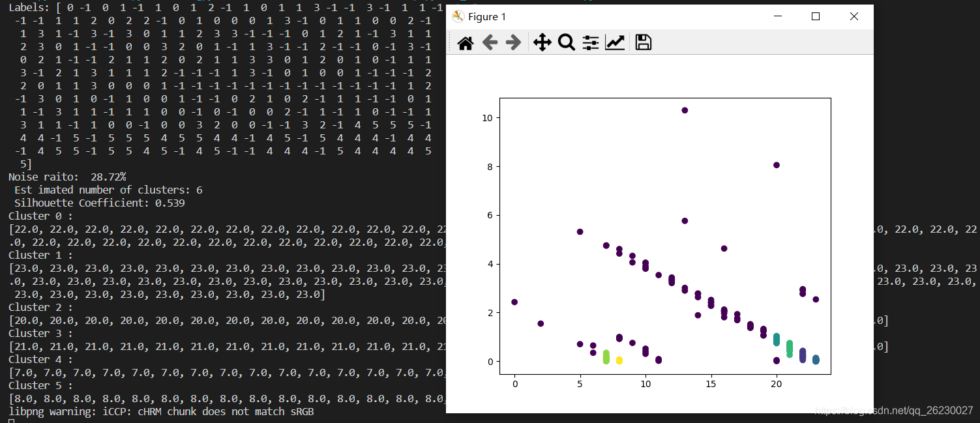This screenshot has height=423, width=980.
Task: Close the Figure 1 window
Action: (854, 16)
